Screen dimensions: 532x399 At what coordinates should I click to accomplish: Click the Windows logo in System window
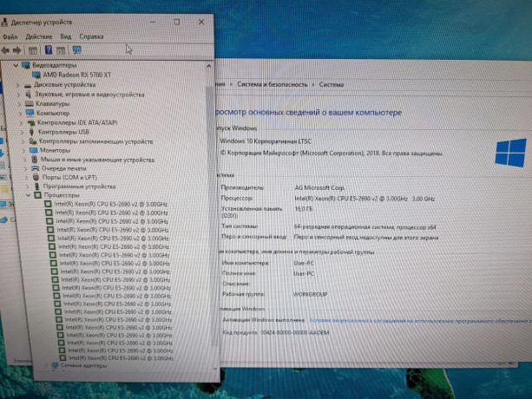pos(510,153)
